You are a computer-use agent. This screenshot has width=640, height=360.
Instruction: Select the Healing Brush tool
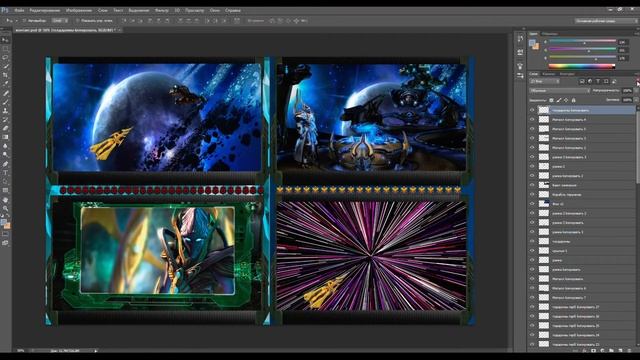point(5,93)
